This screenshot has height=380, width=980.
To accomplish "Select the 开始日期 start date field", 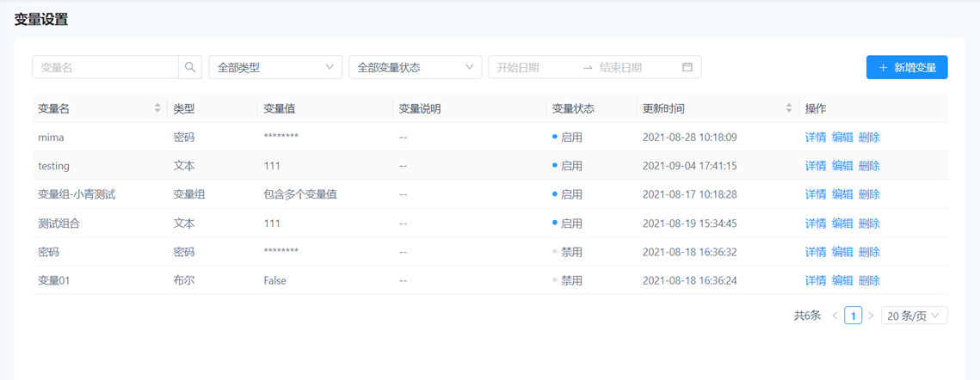I will click(x=533, y=67).
